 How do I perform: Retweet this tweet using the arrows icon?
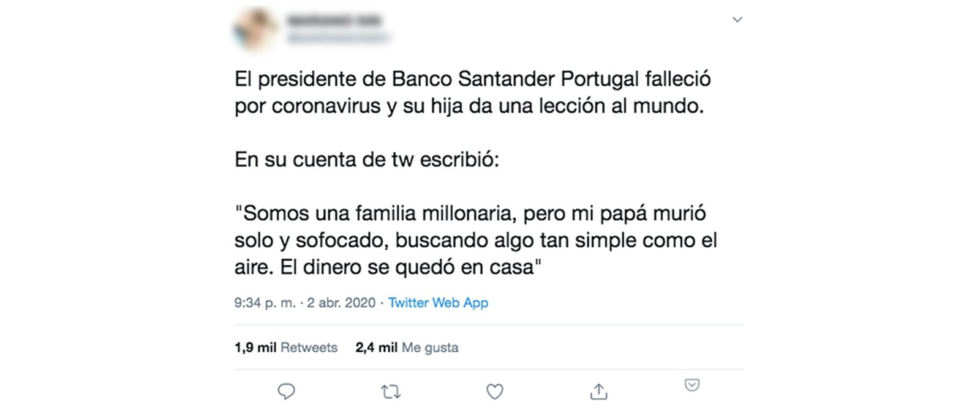point(390,392)
